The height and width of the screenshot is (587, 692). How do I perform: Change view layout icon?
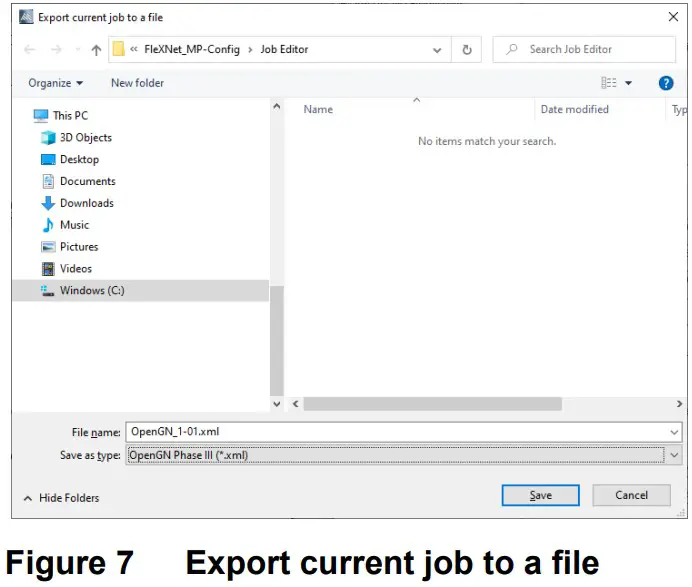(609, 83)
